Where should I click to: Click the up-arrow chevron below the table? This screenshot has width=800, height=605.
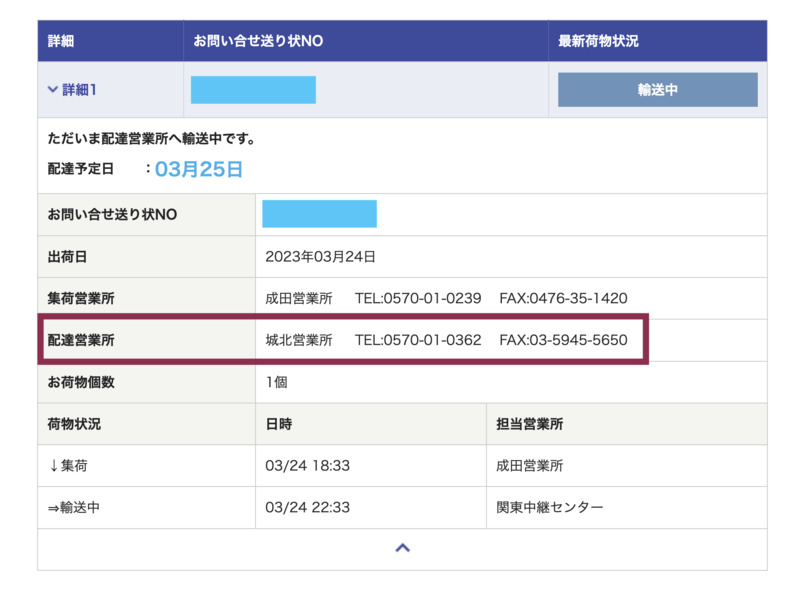pyautogui.click(x=402, y=548)
